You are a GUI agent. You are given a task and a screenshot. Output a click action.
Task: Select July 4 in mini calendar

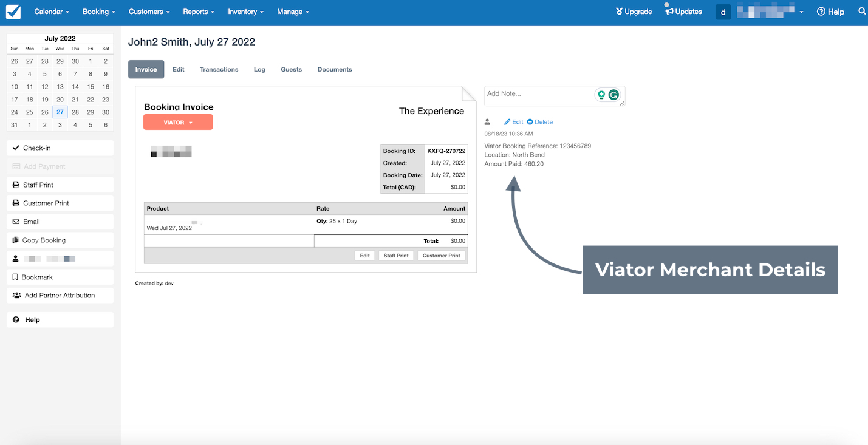click(30, 74)
